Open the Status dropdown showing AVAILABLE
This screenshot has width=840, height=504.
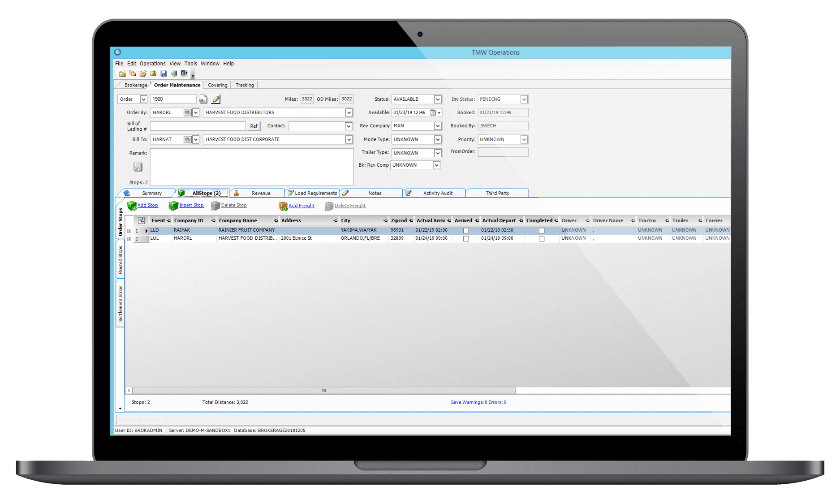click(437, 99)
